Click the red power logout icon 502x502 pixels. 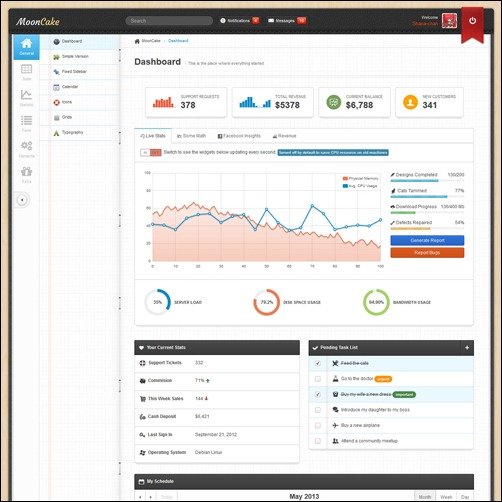(x=472, y=21)
